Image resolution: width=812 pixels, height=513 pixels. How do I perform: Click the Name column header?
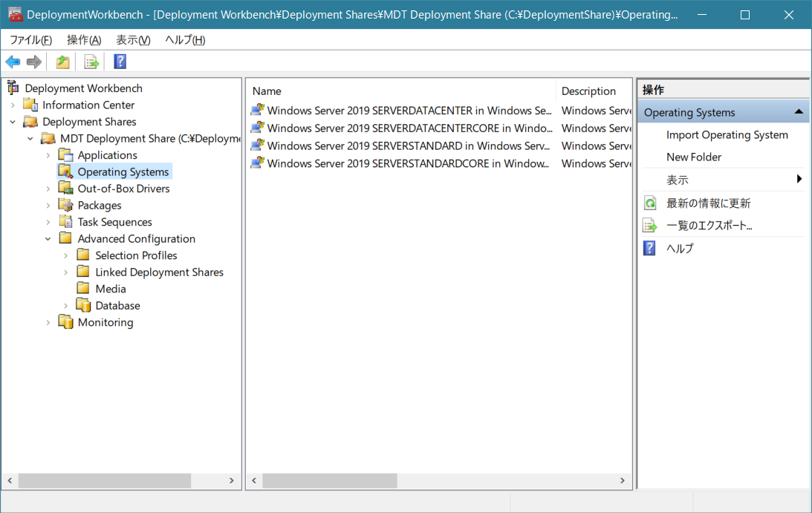400,91
